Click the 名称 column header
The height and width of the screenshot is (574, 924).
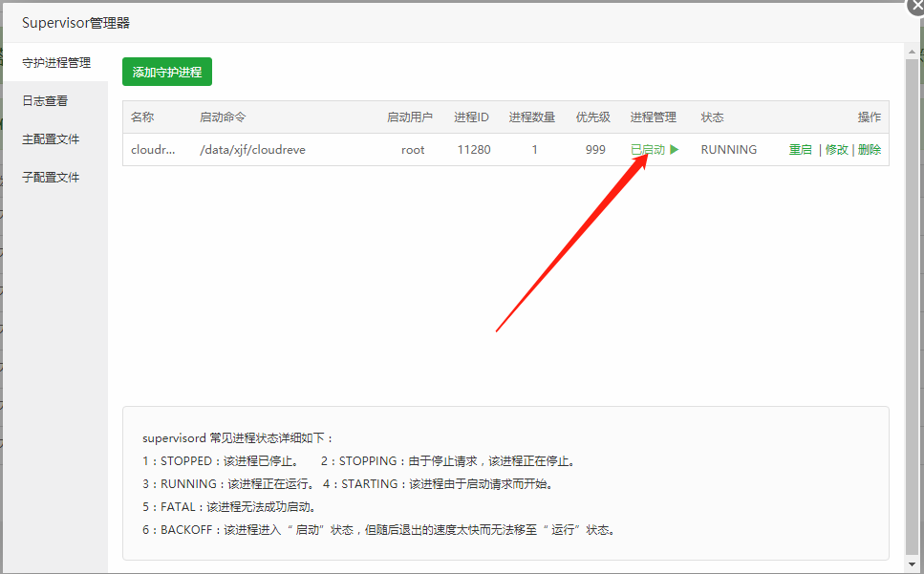[x=142, y=117]
